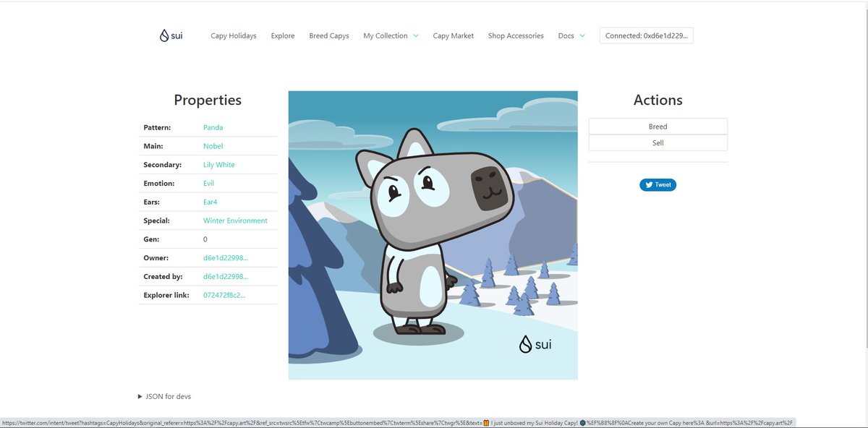Share via the Tweet button
The width and height of the screenshot is (868, 428).
[x=658, y=185]
